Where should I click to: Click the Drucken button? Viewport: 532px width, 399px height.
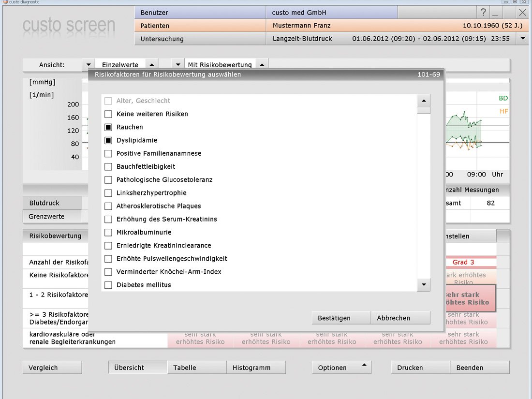click(420, 368)
